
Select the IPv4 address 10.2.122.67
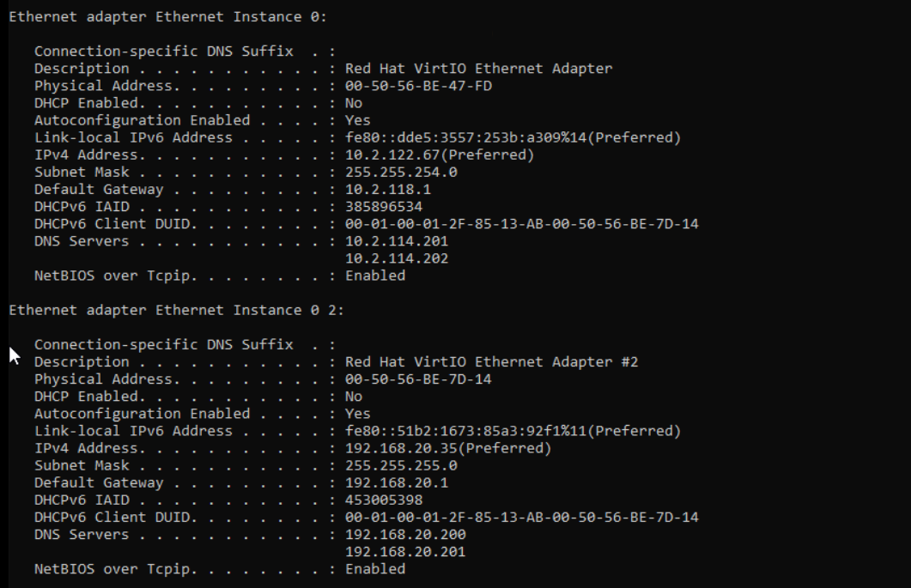click(397, 155)
